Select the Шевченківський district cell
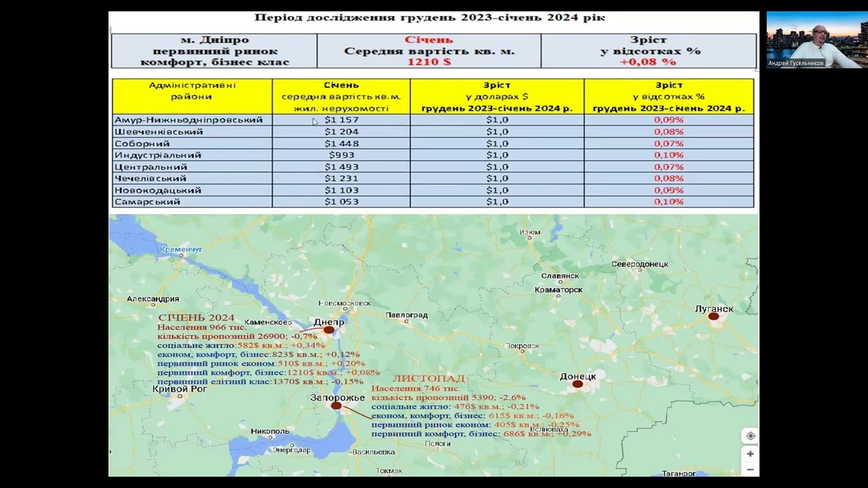Screen dimensions: 868x488 pos(192,131)
